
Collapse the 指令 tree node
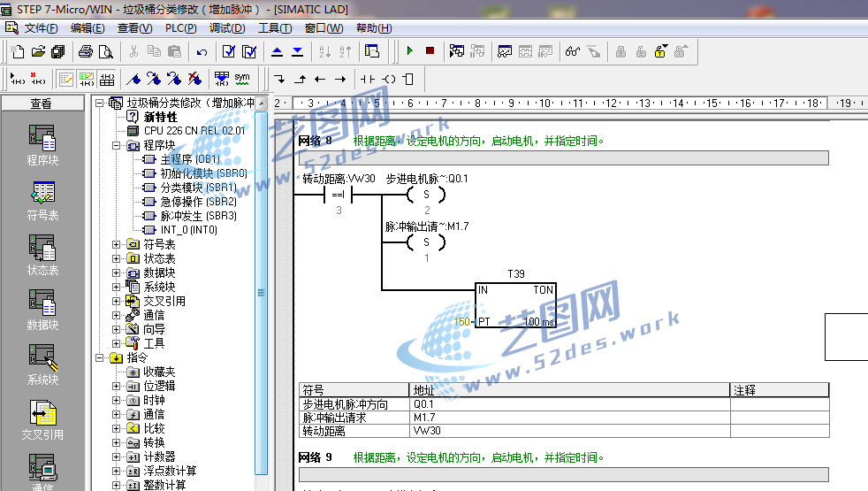click(100, 357)
